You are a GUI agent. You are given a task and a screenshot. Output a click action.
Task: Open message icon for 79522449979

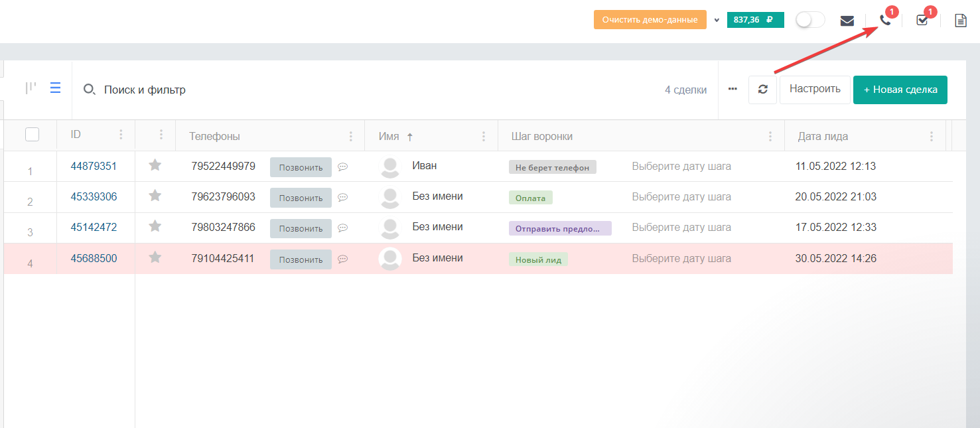tap(342, 167)
